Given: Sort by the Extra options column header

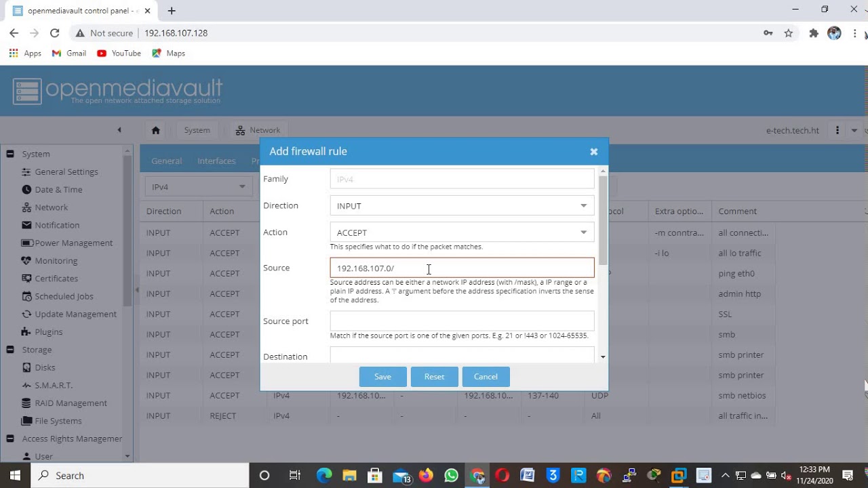Looking at the screenshot, I should click(679, 211).
